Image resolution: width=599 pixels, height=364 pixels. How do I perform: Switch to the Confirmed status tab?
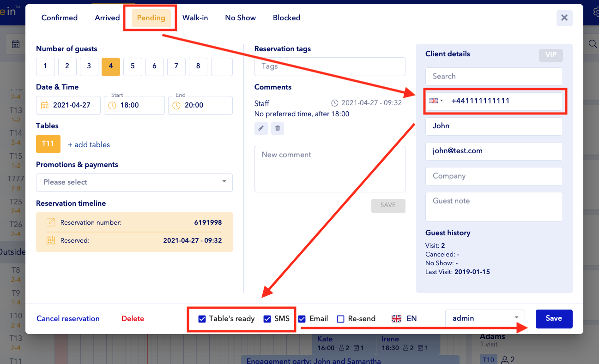[60, 18]
